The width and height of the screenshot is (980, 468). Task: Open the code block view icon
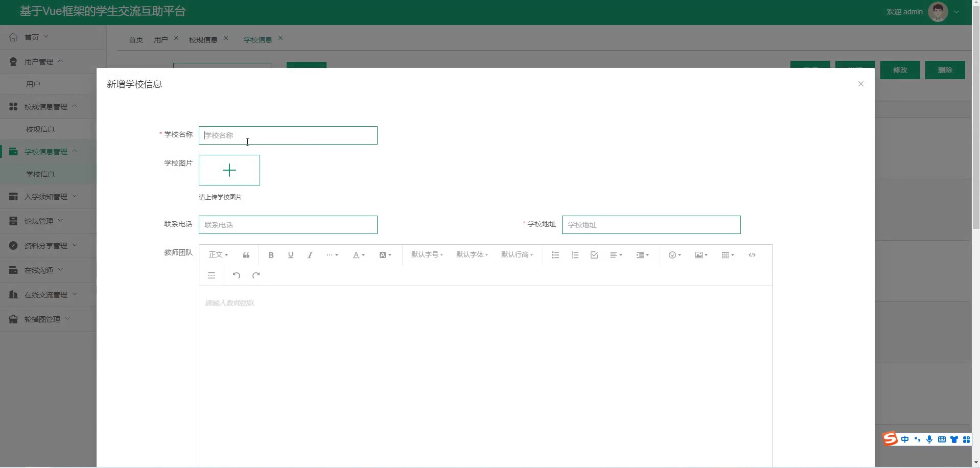pos(752,255)
